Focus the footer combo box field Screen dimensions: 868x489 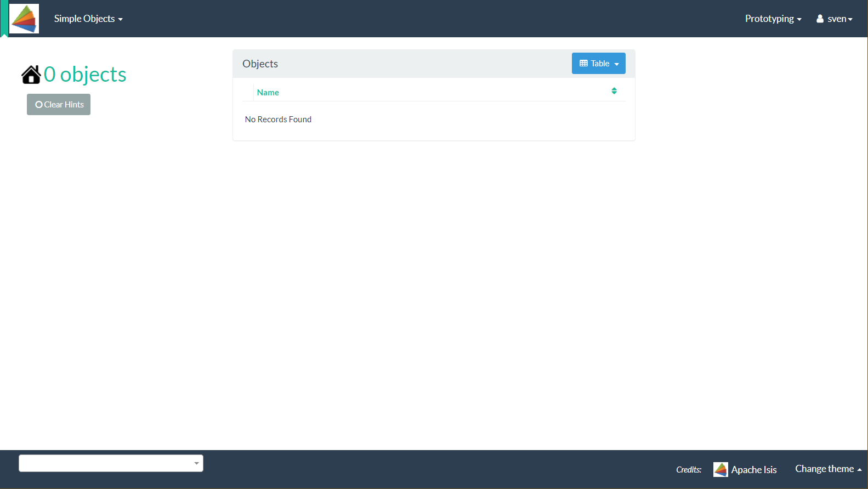click(105, 463)
